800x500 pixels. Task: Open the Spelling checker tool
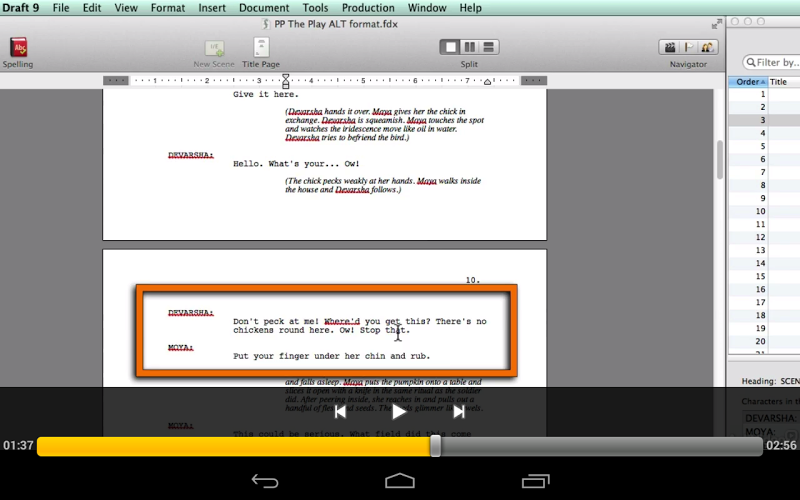point(18,47)
